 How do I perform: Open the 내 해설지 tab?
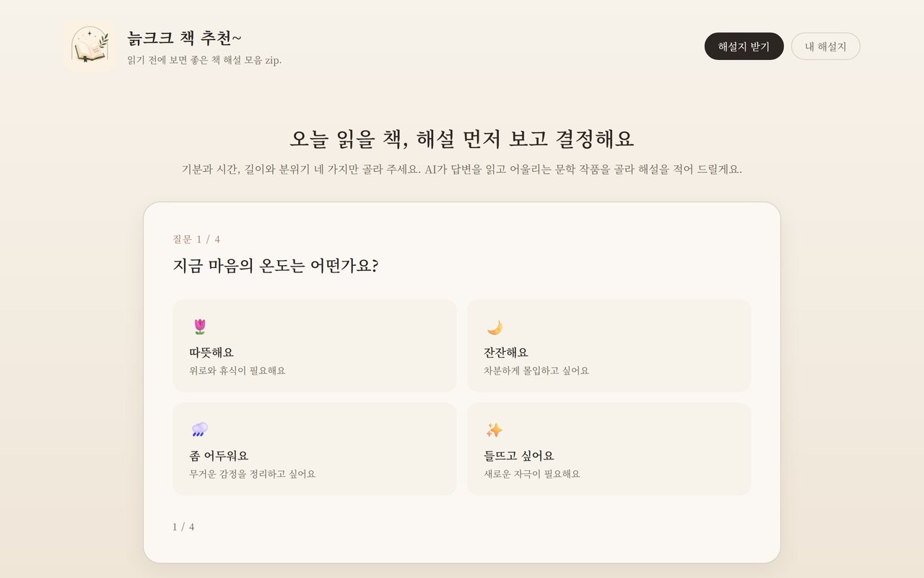coord(826,46)
